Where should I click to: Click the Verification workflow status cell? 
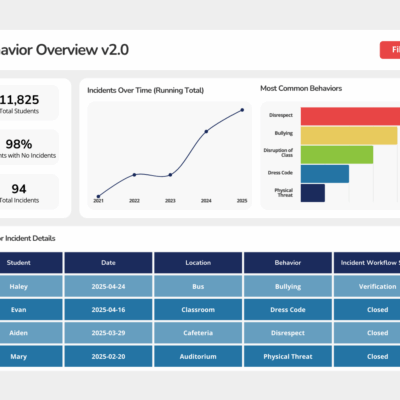(x=367, y=286)
